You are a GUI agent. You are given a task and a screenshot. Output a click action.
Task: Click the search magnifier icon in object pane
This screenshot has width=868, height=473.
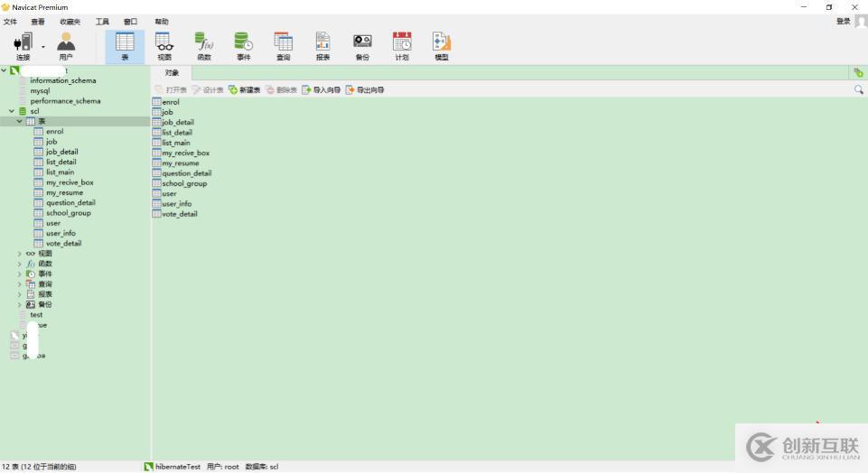pos(859,89)
